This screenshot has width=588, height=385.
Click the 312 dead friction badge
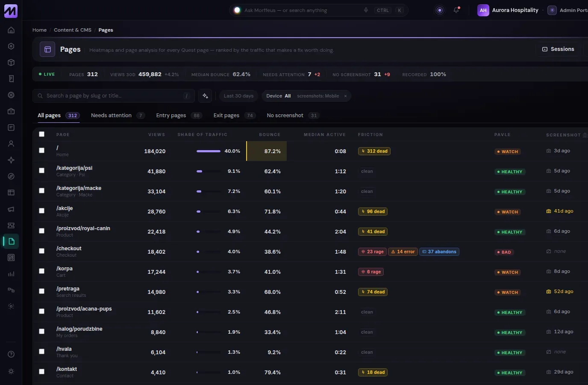(x=374, y=151)
